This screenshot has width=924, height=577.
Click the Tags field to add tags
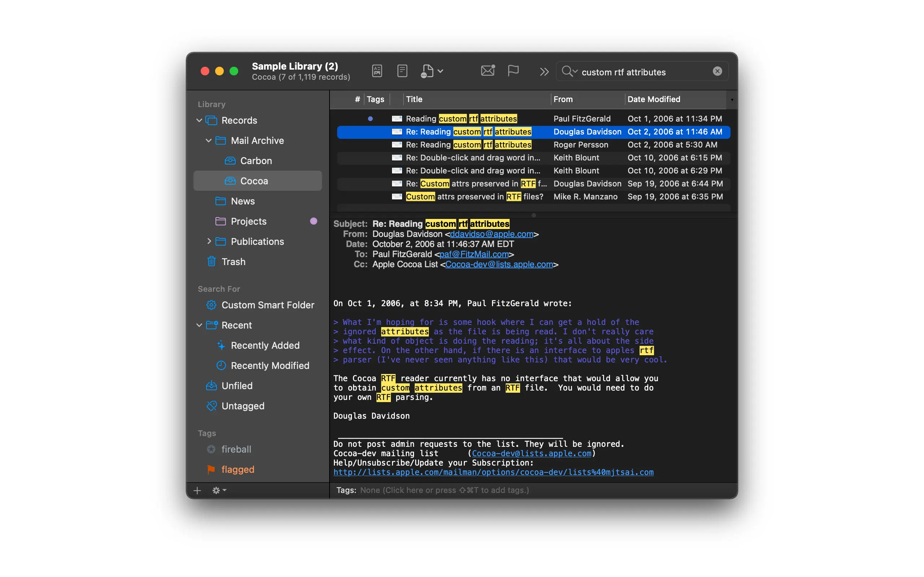coord(444,490)
